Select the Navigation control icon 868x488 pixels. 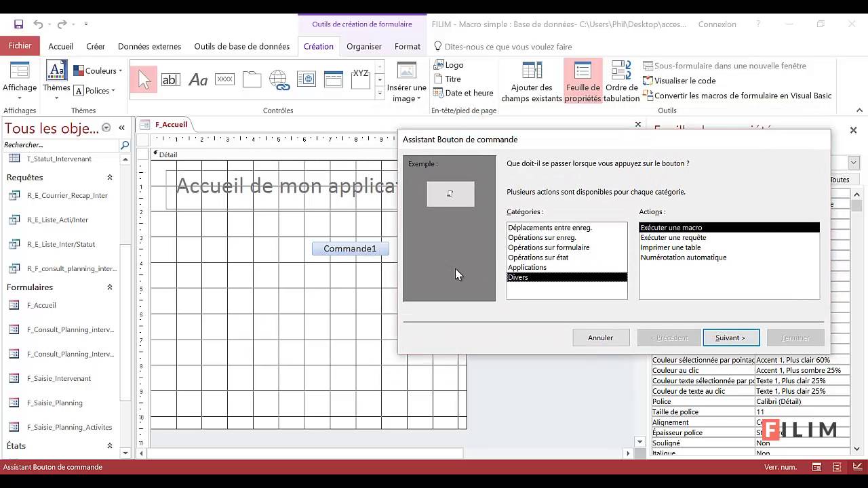(333, 79)
